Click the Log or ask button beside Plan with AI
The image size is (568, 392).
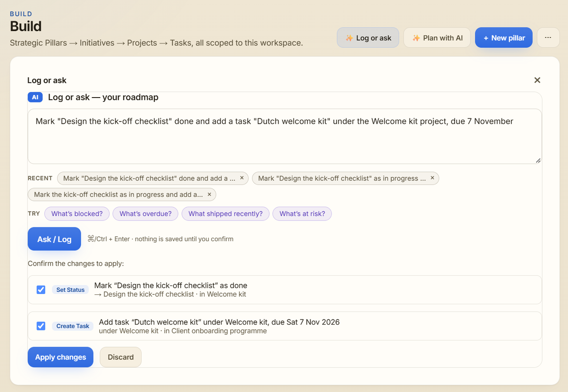[x=368, y=38]
